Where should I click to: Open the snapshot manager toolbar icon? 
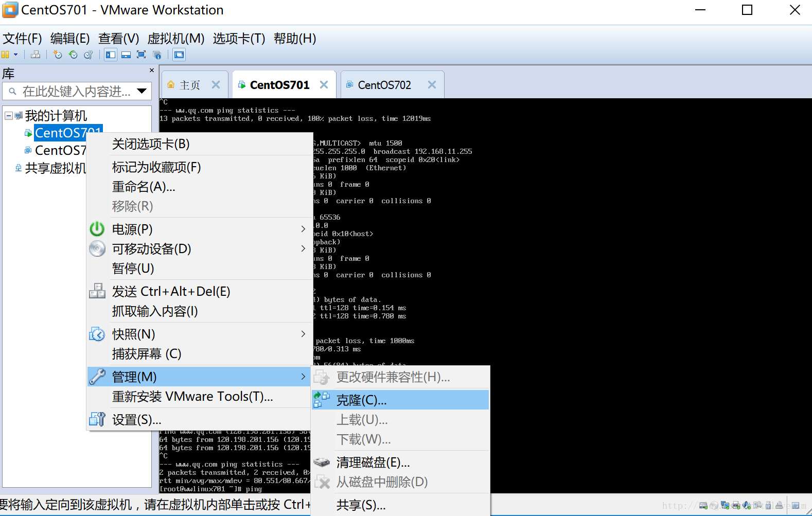(89, 55)
